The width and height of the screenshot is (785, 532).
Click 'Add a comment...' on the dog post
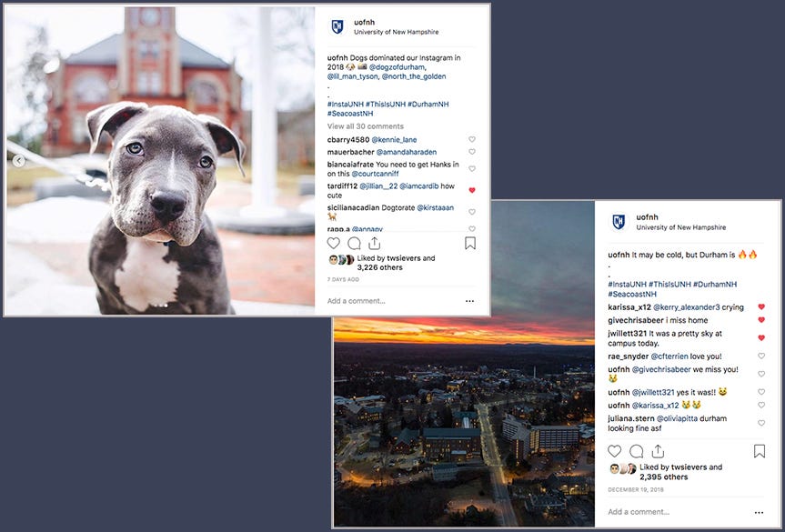(x=357, y=301)
